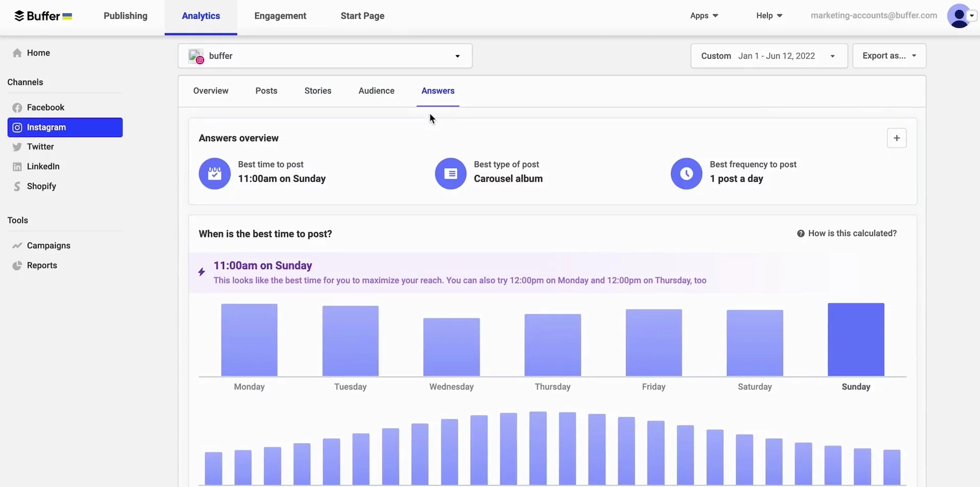Image resolution: width=980 pixels, height=487 pixels.
Task: Open the Reports tool label
Action: click(42, 265)
